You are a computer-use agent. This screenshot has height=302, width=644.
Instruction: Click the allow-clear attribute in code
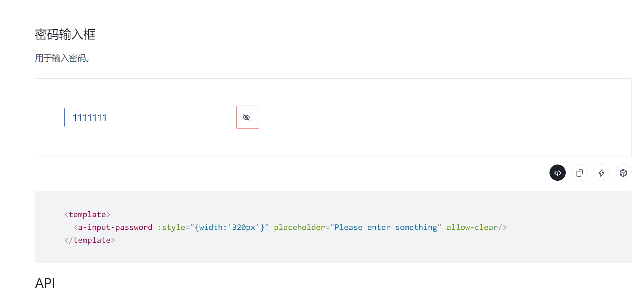click(472, 227)
